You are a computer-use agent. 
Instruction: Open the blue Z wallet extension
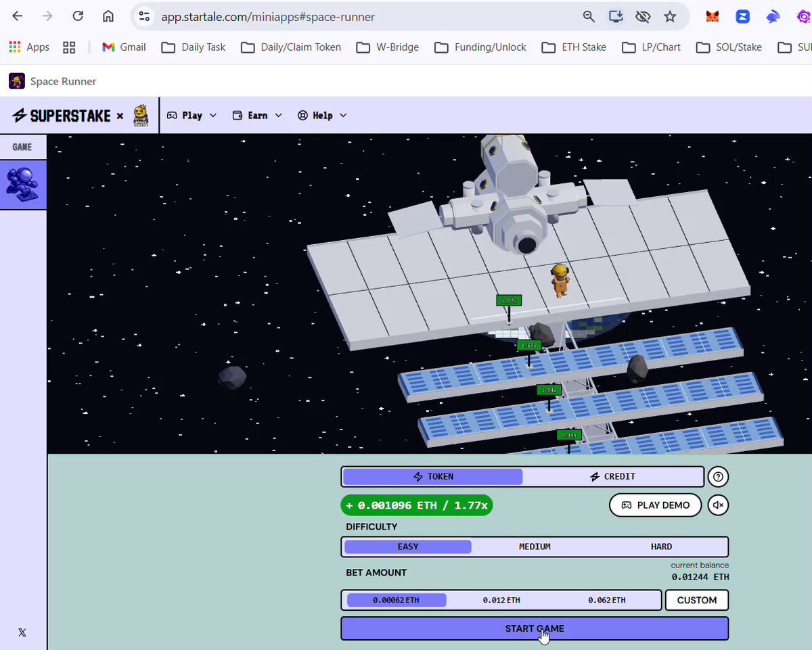pos(743,17)
